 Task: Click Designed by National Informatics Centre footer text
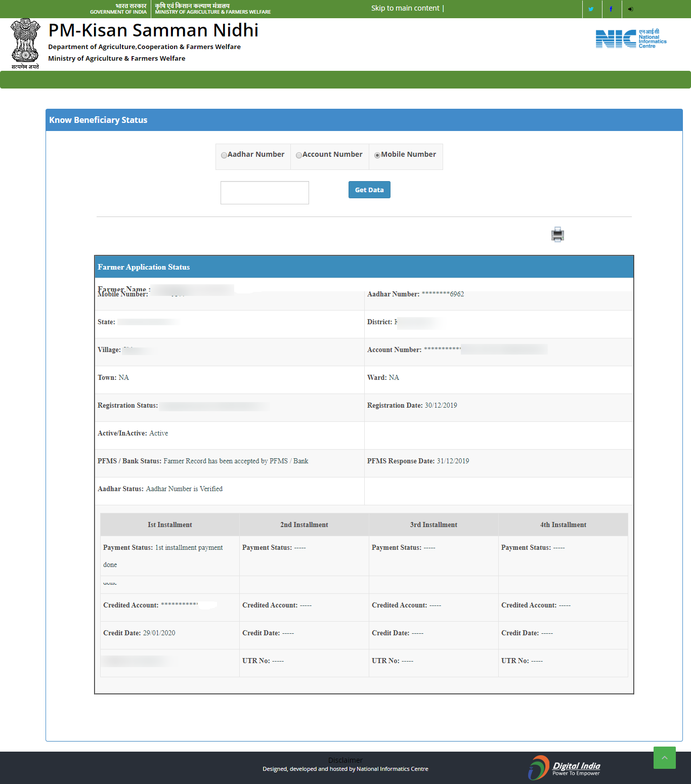(x=345, y=769)
